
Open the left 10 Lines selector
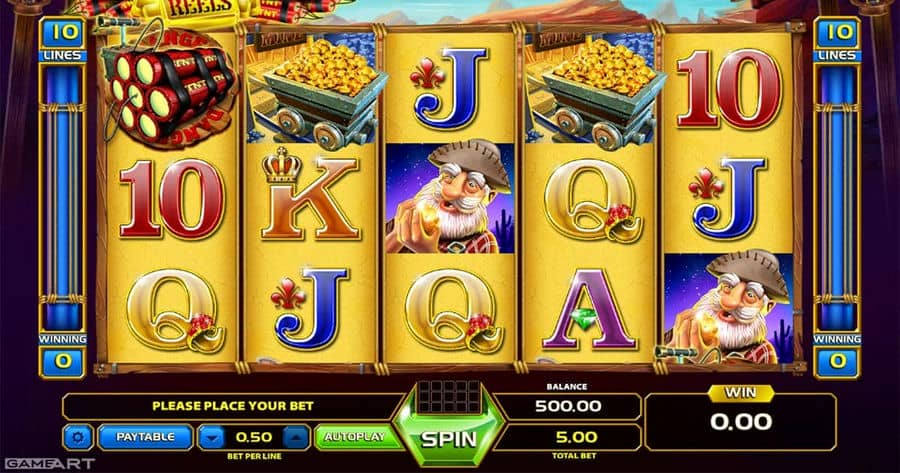62,40
